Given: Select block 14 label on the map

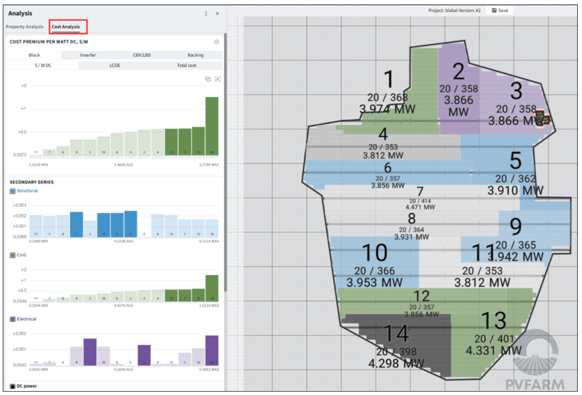Looking at the screenshot, I should pos(396,333).
